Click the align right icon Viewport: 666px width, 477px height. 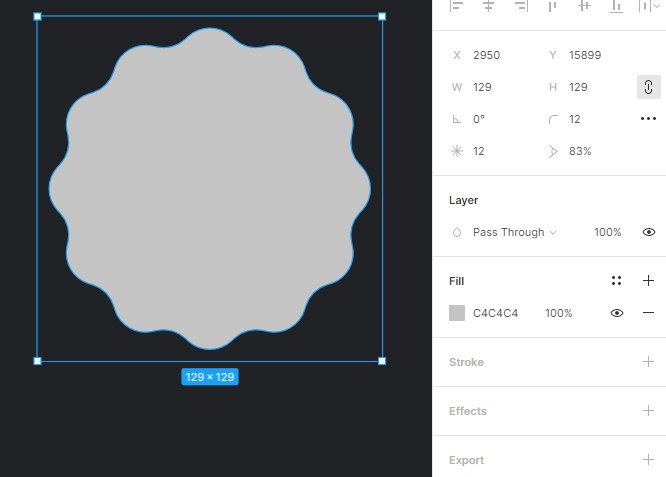click(x=521, y=6)
